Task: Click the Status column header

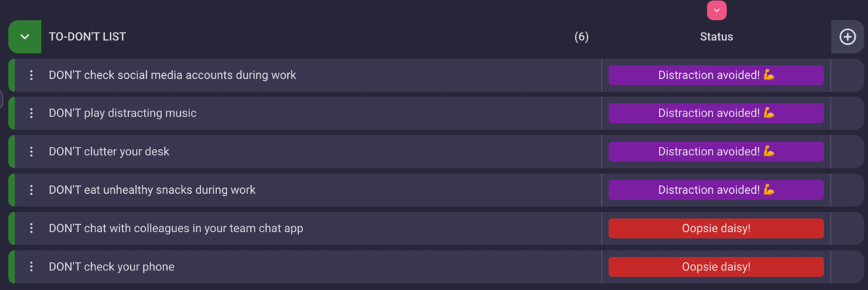Action: click(x=716, y=37)
